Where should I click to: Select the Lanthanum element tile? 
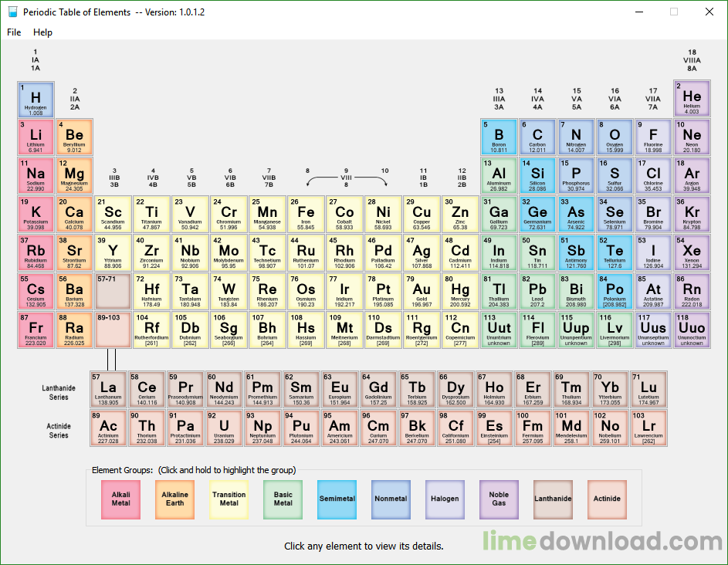point(108,390)
